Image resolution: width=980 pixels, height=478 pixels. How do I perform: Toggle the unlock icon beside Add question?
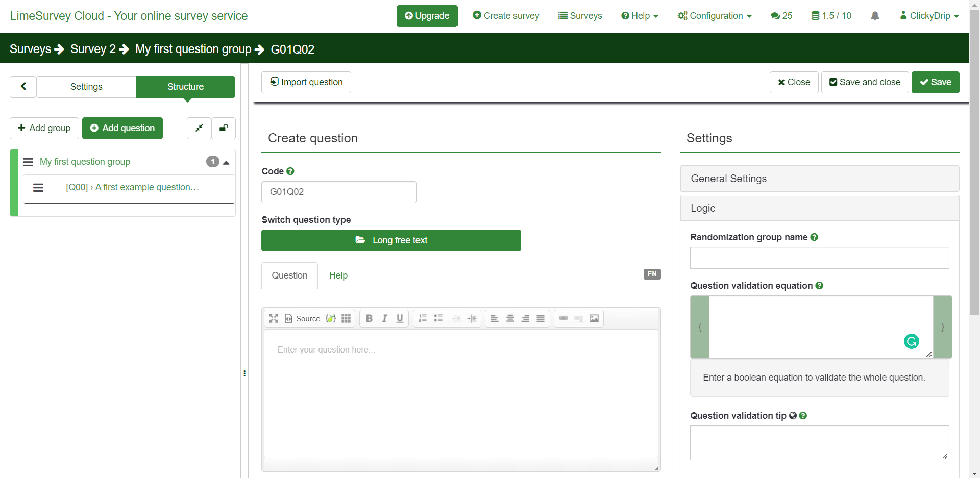click(x=224, y=128)
